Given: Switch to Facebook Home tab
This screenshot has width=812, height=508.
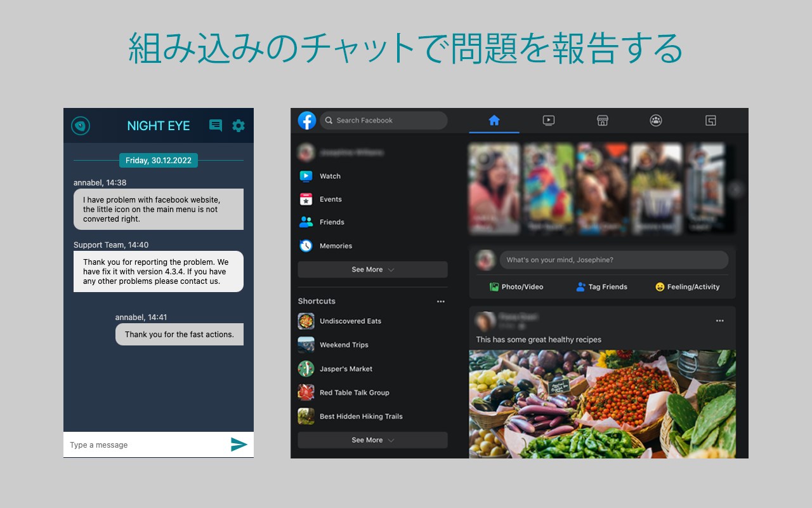Looking at the screenshot, I should pos(494,120).
